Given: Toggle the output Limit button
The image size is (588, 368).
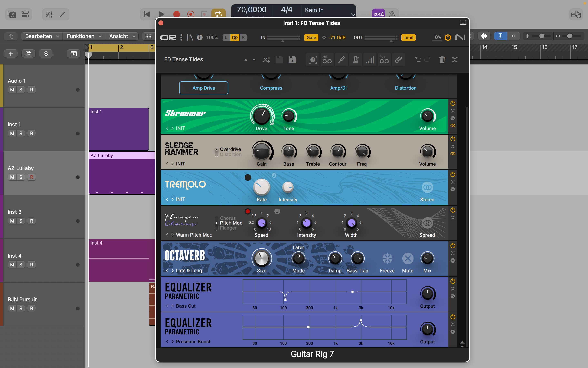Looking at the screenshot, I should coord(408,38).
